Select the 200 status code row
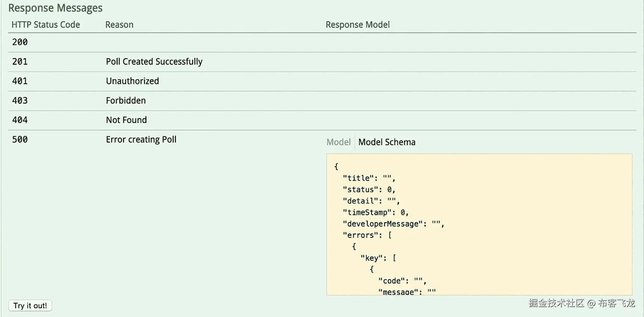644x317 pixels. point(19,42)
